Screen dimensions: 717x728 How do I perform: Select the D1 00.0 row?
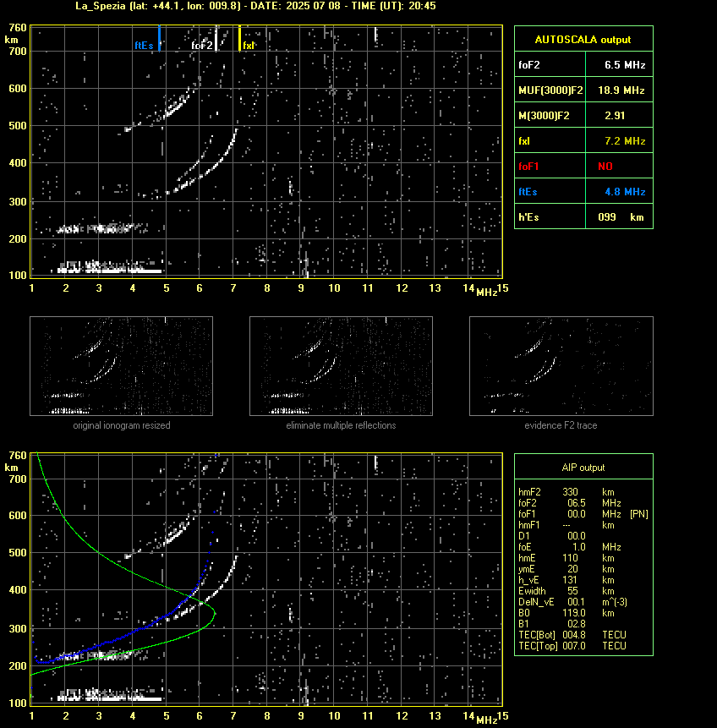pos(552,536)
